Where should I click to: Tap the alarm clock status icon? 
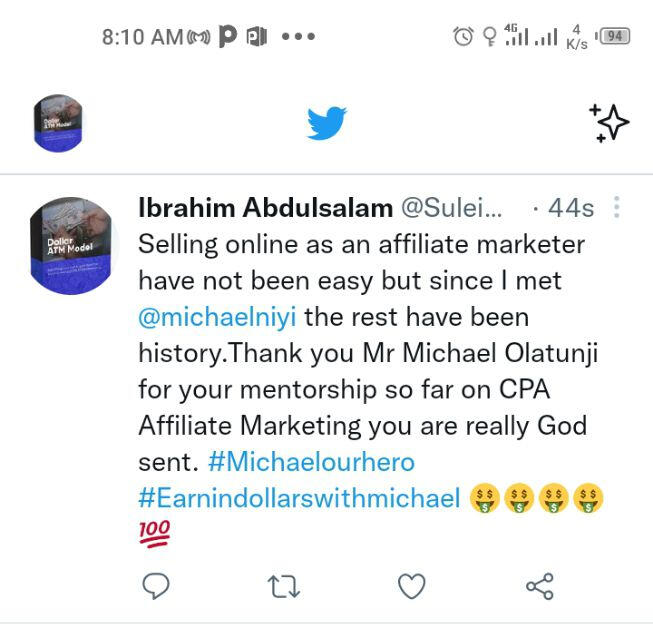tap(463, 36)
